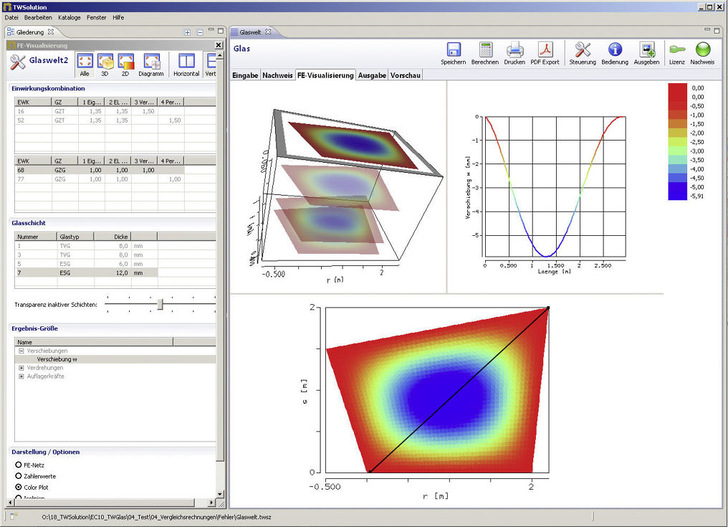Open the Bedienung info icon

(615, 50)
